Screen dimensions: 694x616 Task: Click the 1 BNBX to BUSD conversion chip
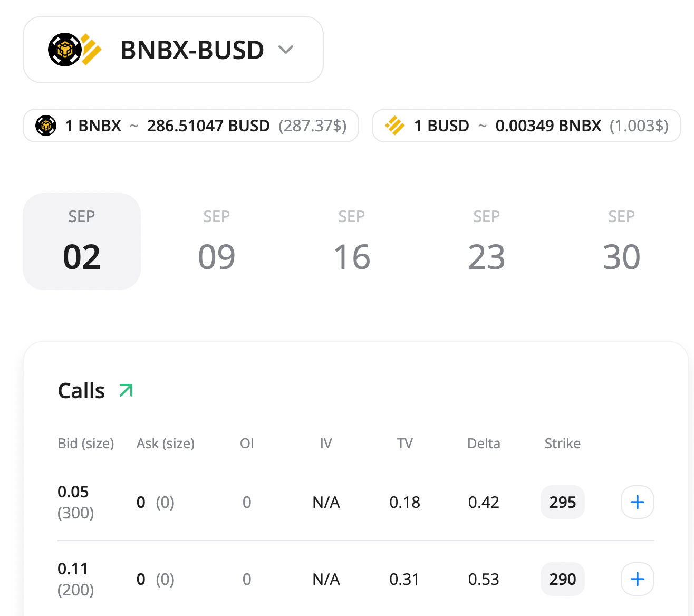(x=191, y=126)
